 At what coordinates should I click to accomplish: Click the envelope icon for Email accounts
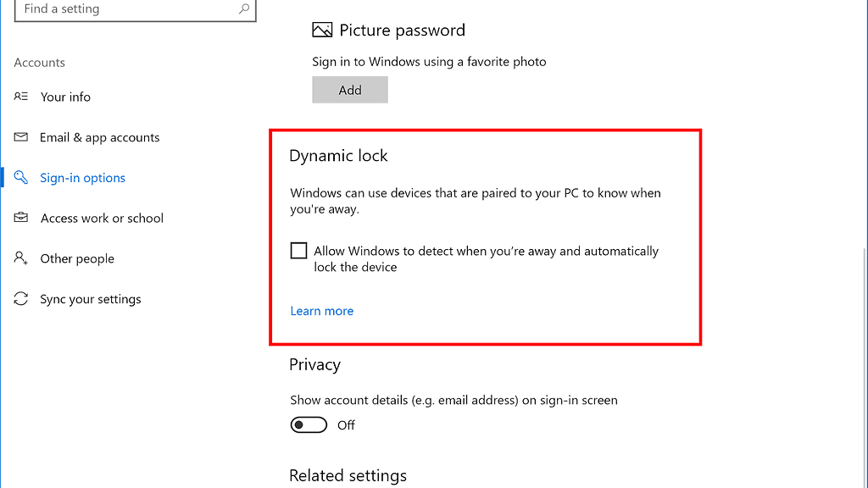[21, 137]
